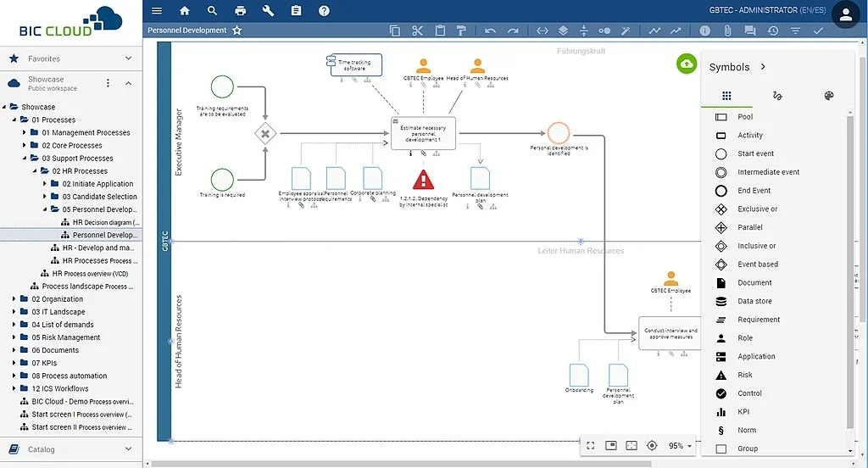This screenshot has height=468, width=868.
Task: Click the format painter icon
Action: (x=461, y=31)
